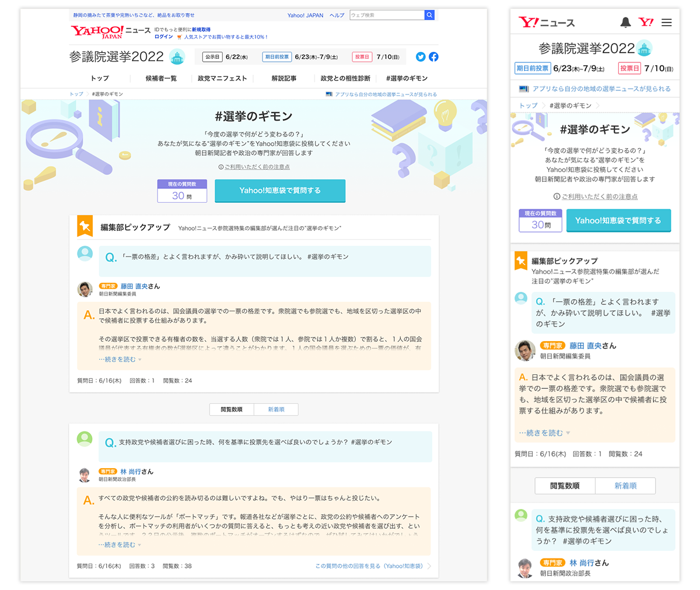The image size is (700, 590).
Task: Click the Diet building icon in mobile title
Action: [644, 48]
